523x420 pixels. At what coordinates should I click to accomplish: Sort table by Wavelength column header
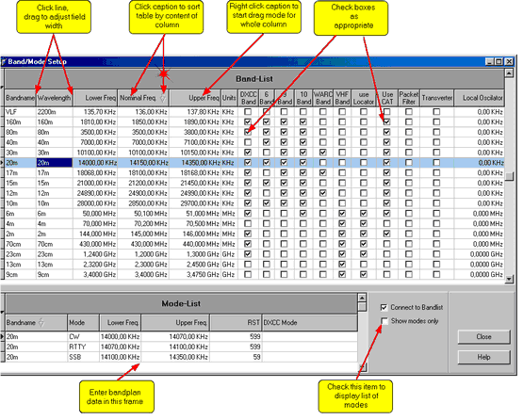click(x=55, y=98)
